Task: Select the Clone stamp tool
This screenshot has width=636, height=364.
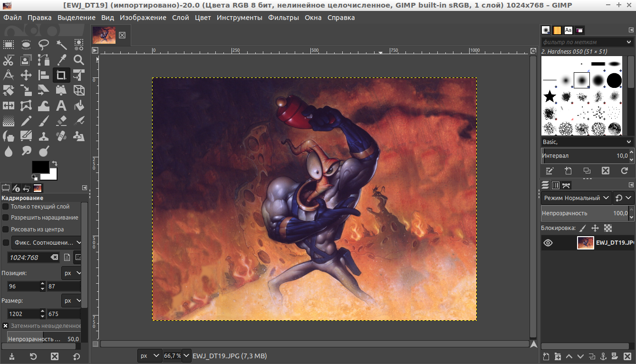Action: point(44,136)
